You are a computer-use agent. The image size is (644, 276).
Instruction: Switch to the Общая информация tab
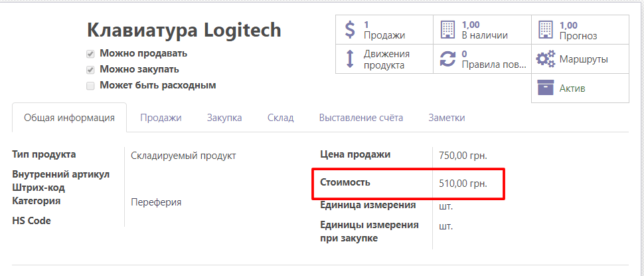click(69, 118)
